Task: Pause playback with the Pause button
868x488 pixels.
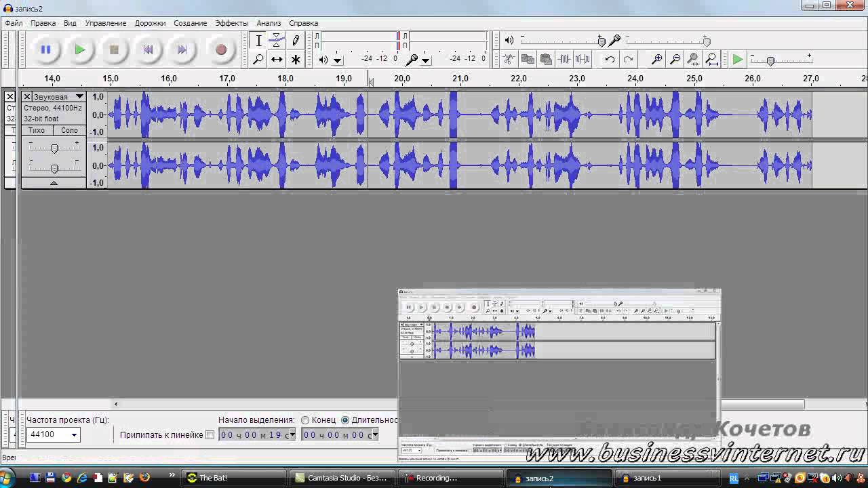Action: 45,49
